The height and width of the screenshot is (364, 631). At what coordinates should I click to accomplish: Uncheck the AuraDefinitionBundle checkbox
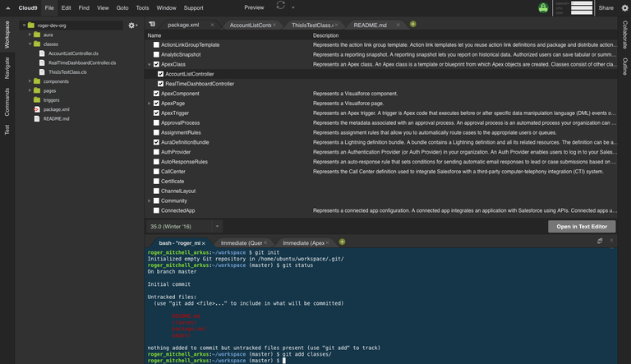pos(156,142)
